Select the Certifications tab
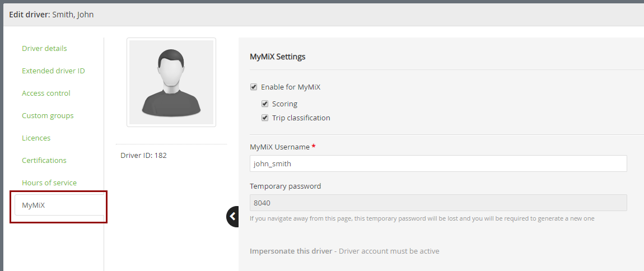This screenshot has width=644, height=271. (44, 161)
